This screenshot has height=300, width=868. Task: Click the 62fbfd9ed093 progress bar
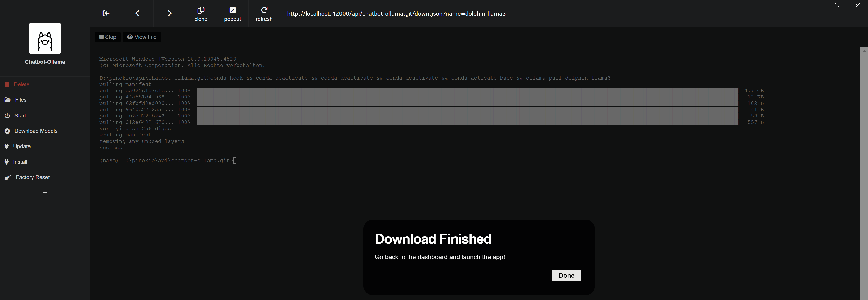[x=468, y=103]
